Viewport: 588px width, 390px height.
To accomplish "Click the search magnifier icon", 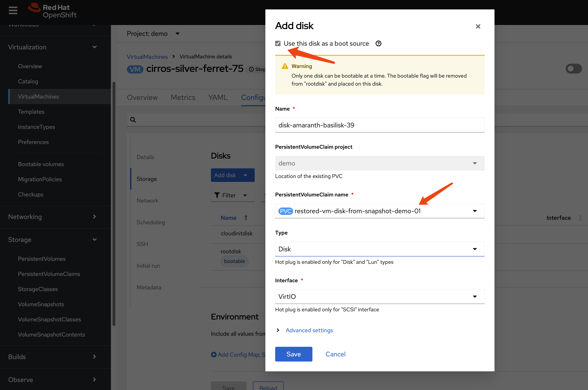I will tap(133, 120).
